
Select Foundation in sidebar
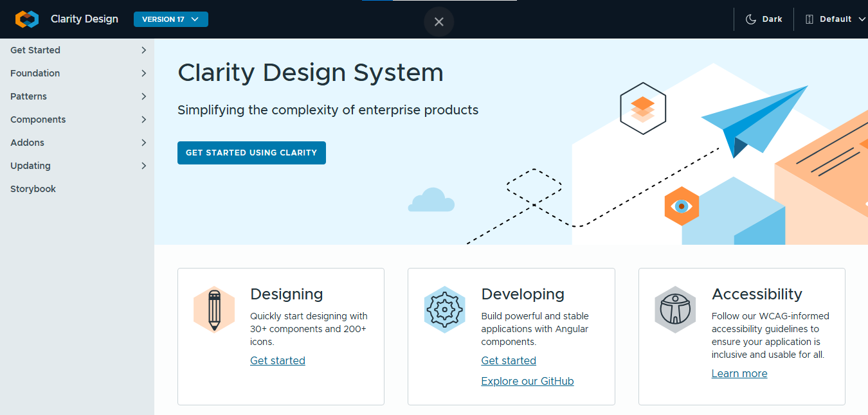[35, 73]
